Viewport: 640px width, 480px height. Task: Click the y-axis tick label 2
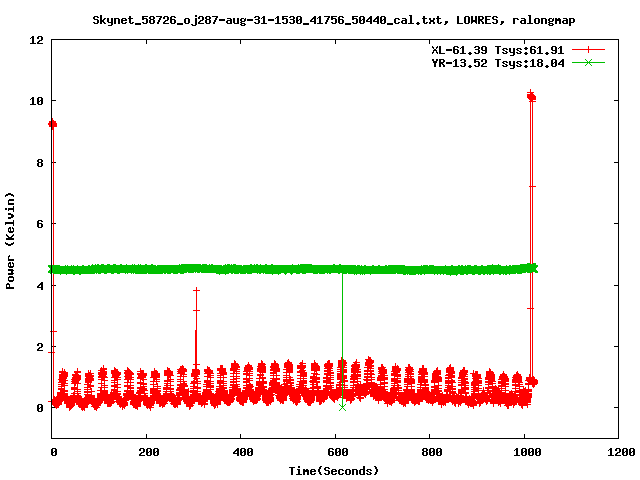click(40, 347)
